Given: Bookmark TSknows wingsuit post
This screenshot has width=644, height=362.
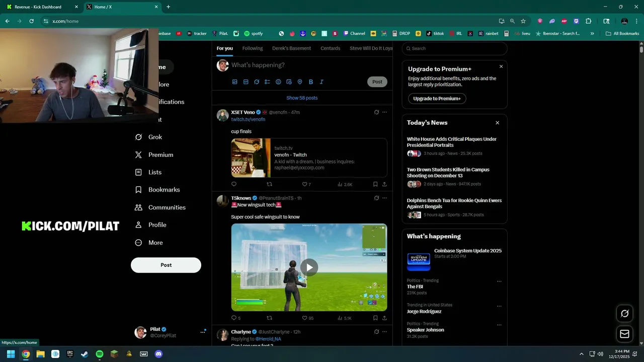Looking at the screenshot, I should (x=375, y=318).
